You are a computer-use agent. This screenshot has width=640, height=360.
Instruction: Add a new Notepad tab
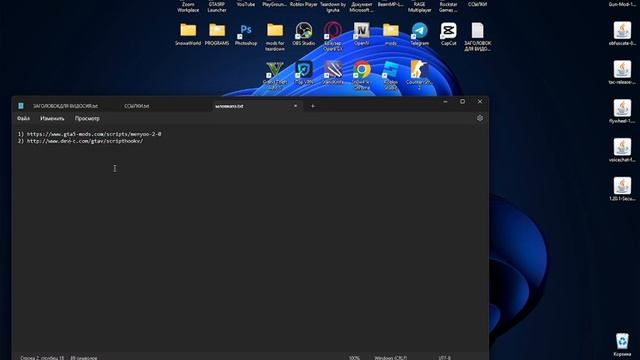tap(313, 106)
